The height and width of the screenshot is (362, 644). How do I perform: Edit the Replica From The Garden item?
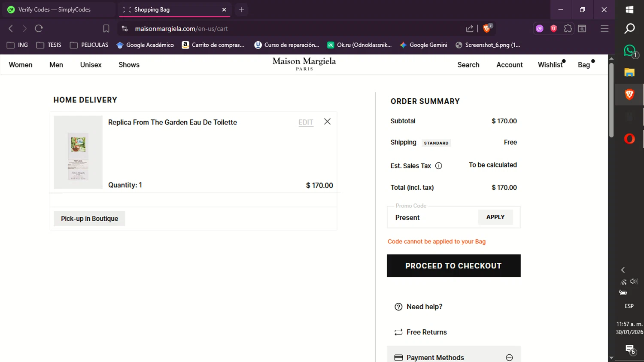306,122
